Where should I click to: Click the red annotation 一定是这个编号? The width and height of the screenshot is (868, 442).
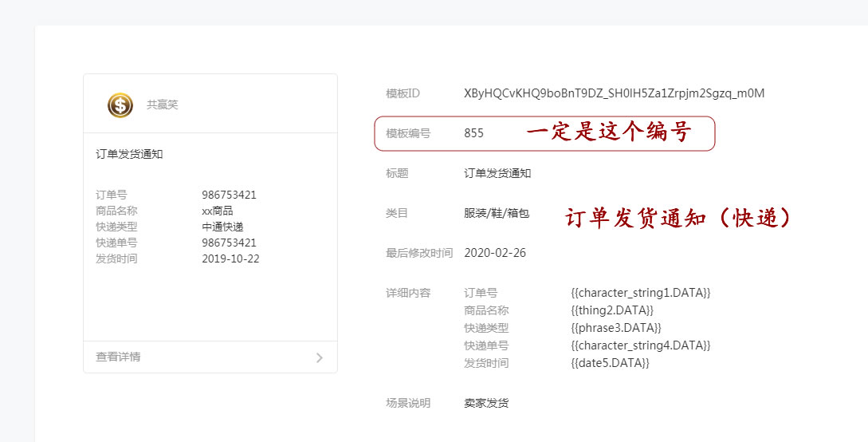pos(608,132)
